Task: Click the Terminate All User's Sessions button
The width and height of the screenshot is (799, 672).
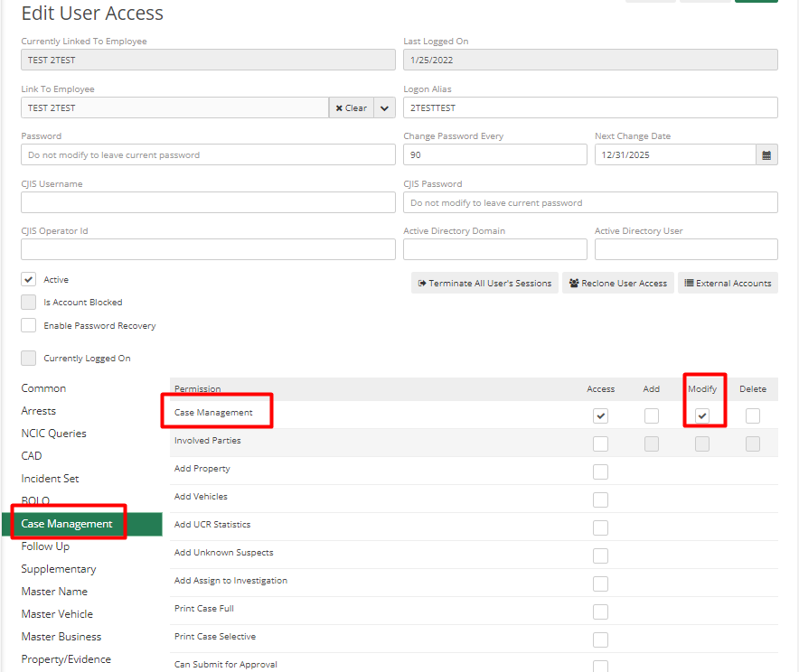Action: [x=485, y=283]
